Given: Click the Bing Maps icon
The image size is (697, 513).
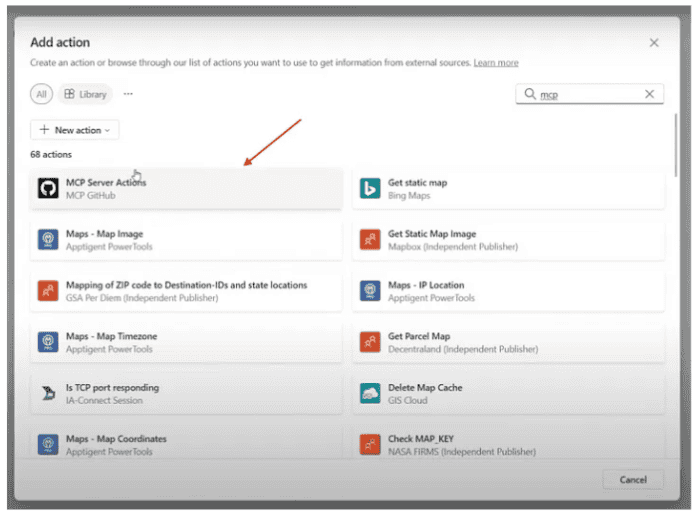Looking at the screenshot, I should [x=370, y=188].
